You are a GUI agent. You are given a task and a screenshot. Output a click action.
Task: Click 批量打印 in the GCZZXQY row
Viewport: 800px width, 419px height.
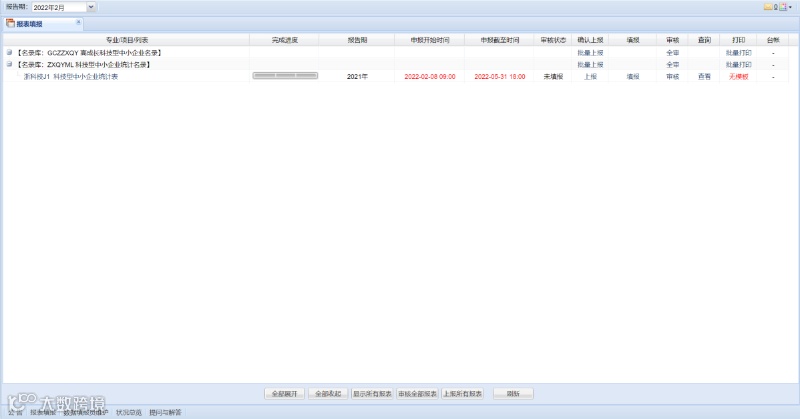click(x=739, y=53)
